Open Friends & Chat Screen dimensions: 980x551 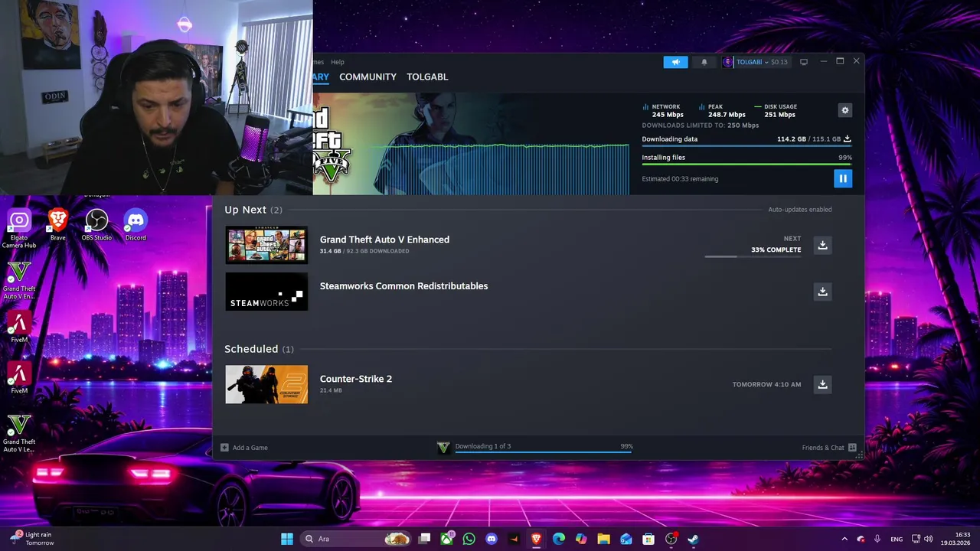pos(823,448)
